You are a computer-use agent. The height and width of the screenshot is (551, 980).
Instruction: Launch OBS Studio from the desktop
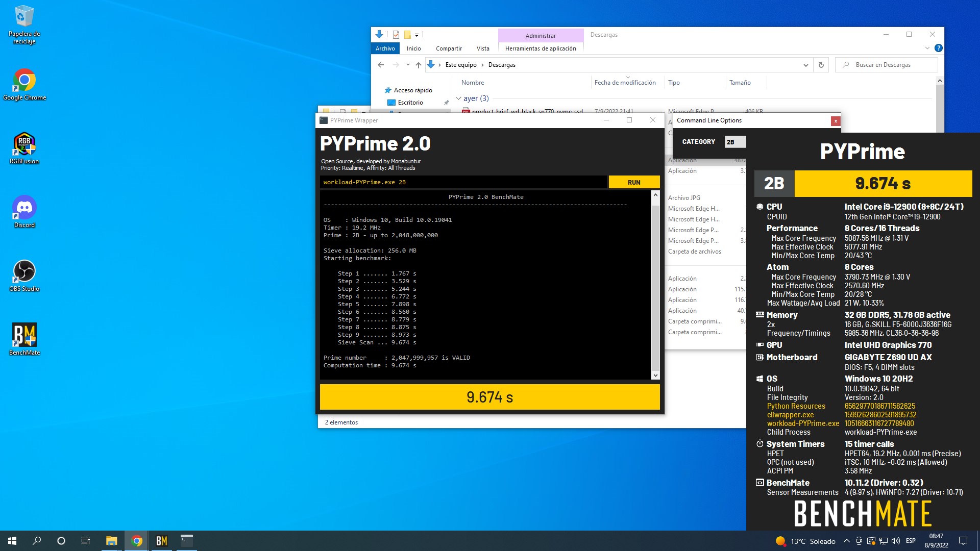click(x=24, y=275)
